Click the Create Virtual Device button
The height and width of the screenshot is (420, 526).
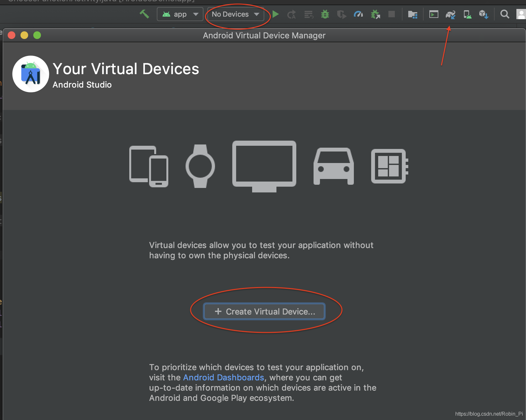coord(264,311)
